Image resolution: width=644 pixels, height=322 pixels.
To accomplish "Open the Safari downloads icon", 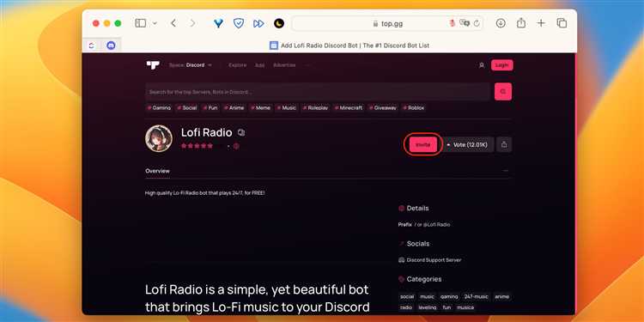I will 501,23.
